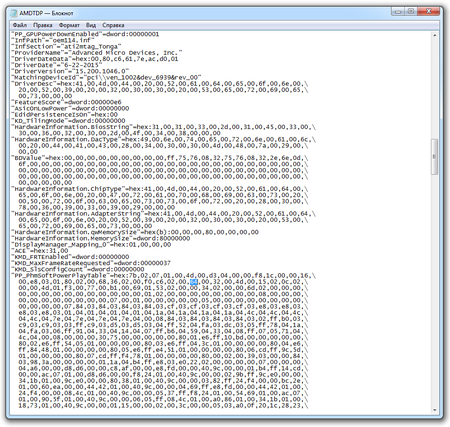Click the "InfPath"="oem114.inf" line
450x427 pixels.
(53, 40)
